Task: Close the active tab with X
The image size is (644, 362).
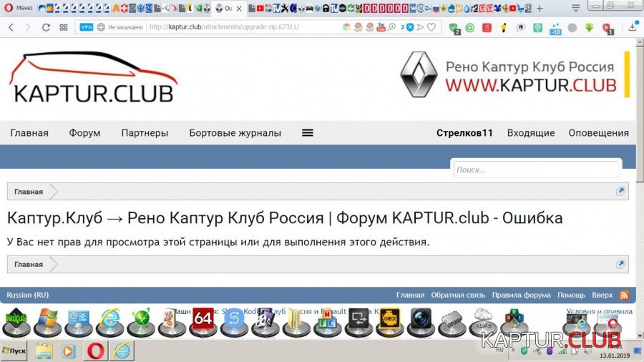Action: coord(239,8)
